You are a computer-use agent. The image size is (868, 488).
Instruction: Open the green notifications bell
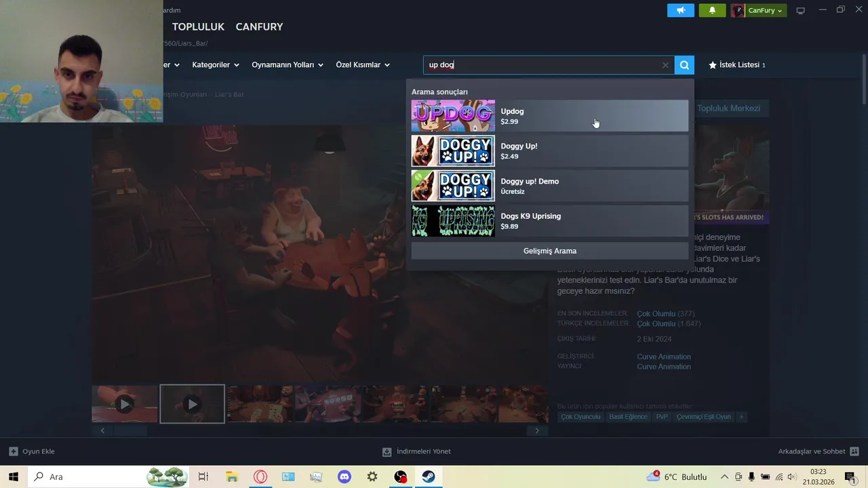tap(712, 10)
